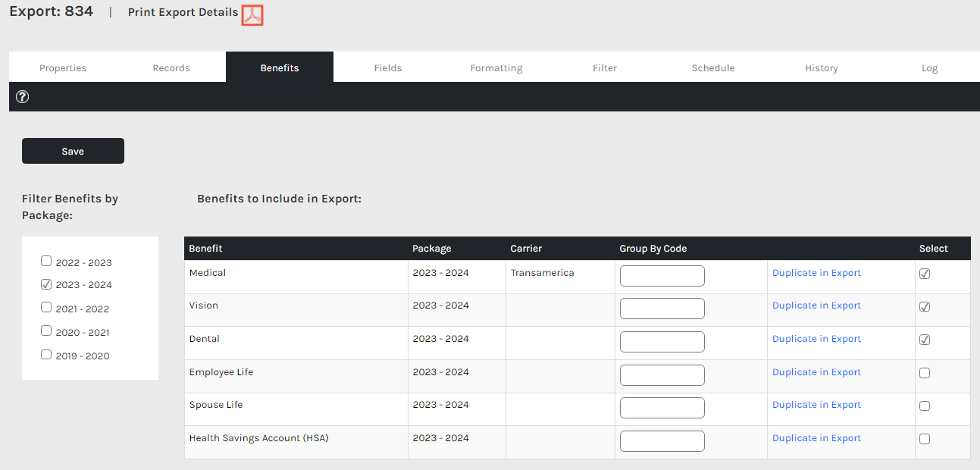
Task: Click Duplicate in Export for Medical
Action: [816, 273]
